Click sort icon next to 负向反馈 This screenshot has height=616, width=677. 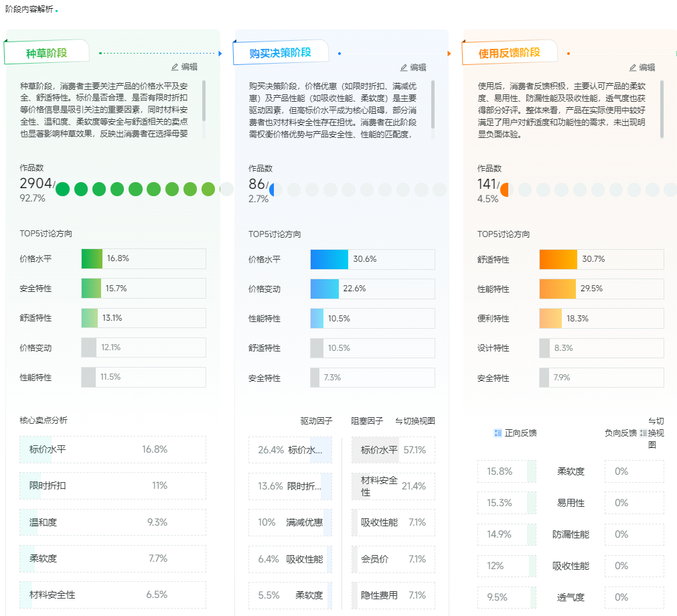(x=644, y=433)
